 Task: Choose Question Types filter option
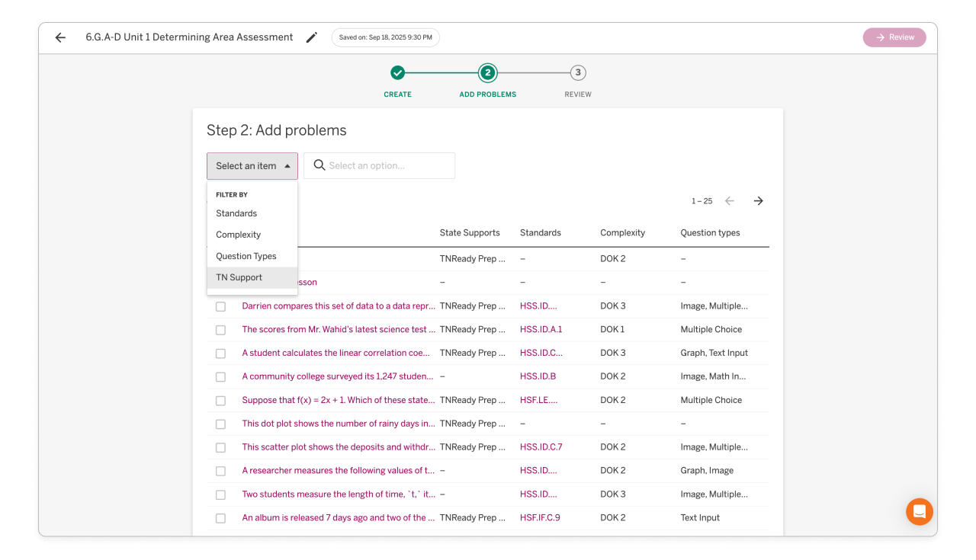pyautogui.click(x=246, y=256)
